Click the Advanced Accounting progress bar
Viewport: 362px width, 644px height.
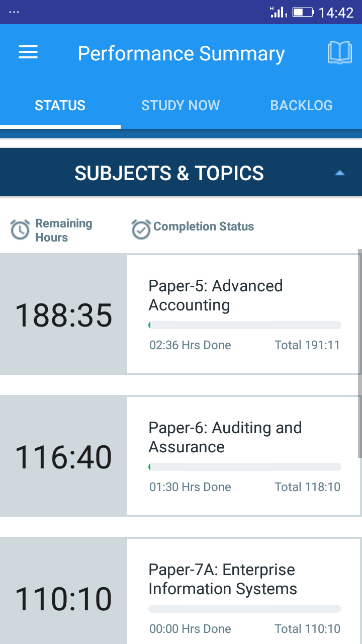click(245, 325)
